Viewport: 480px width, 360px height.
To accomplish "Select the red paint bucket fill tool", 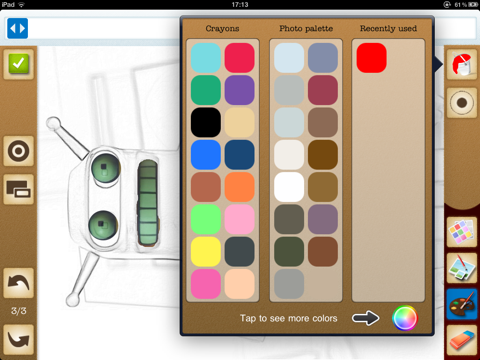I will [462, 64].
